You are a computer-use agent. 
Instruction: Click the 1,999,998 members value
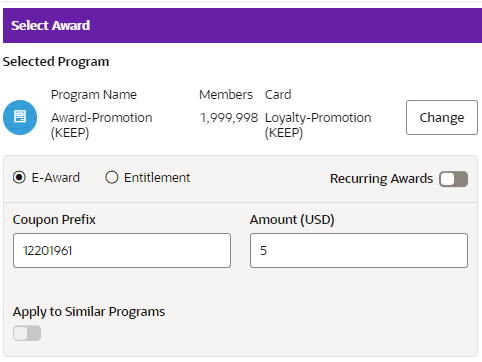(229, 118)
